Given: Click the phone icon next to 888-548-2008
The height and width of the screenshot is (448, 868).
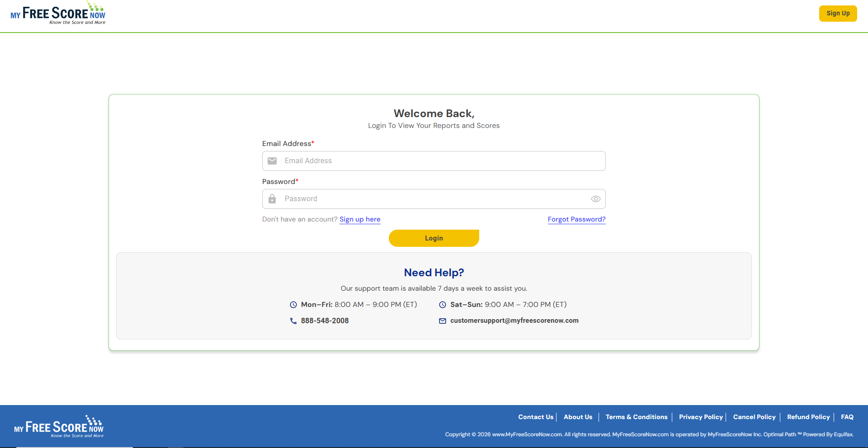Looking at the screenshot, I should pos(293,321).
